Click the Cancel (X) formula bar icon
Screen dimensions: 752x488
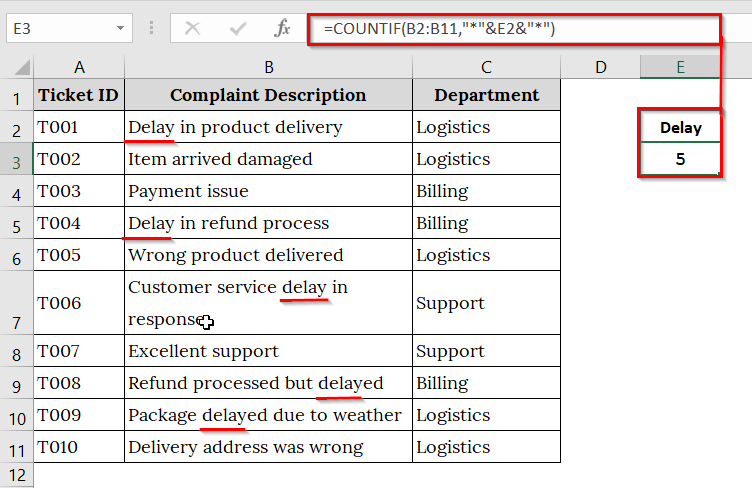click(x=192, y=28)
